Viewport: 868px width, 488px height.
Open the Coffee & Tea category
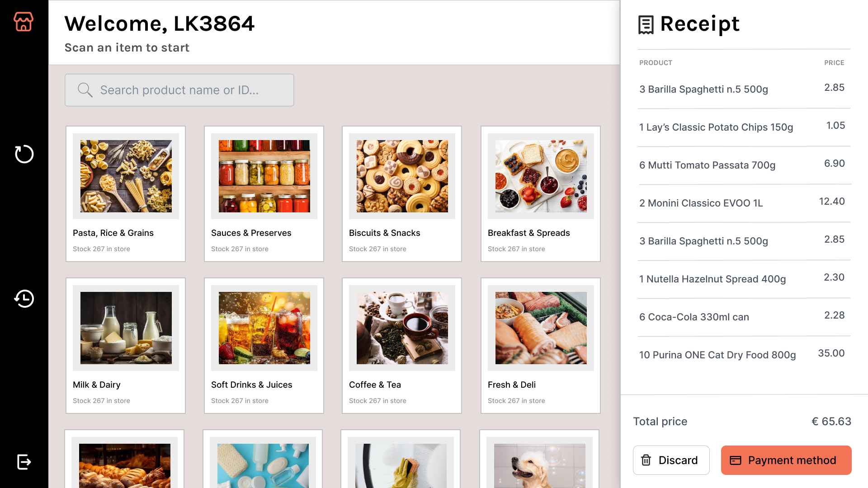tap(402, 346)
